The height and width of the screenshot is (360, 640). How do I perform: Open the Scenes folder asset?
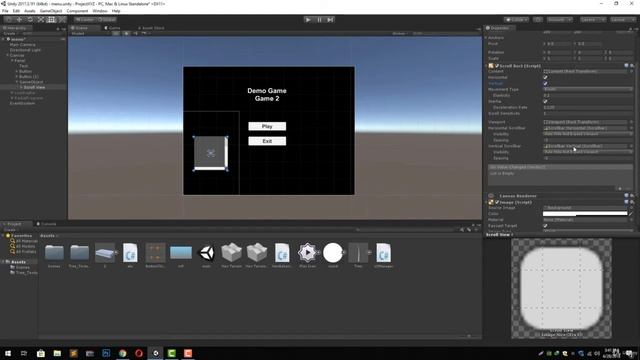coord(54,253)
